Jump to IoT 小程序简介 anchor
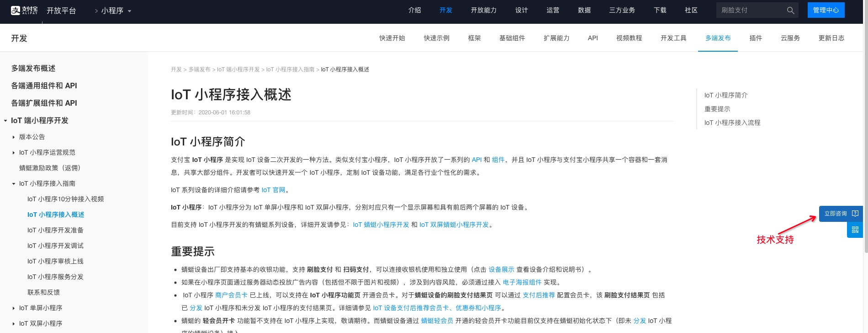The width and height of the screenshot is (868, 333). tap(726, 95)
